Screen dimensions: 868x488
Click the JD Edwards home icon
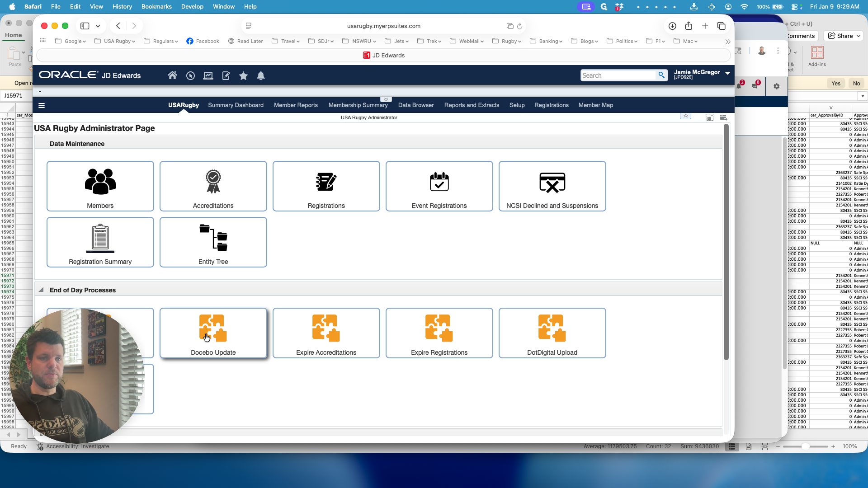[172, 75]
